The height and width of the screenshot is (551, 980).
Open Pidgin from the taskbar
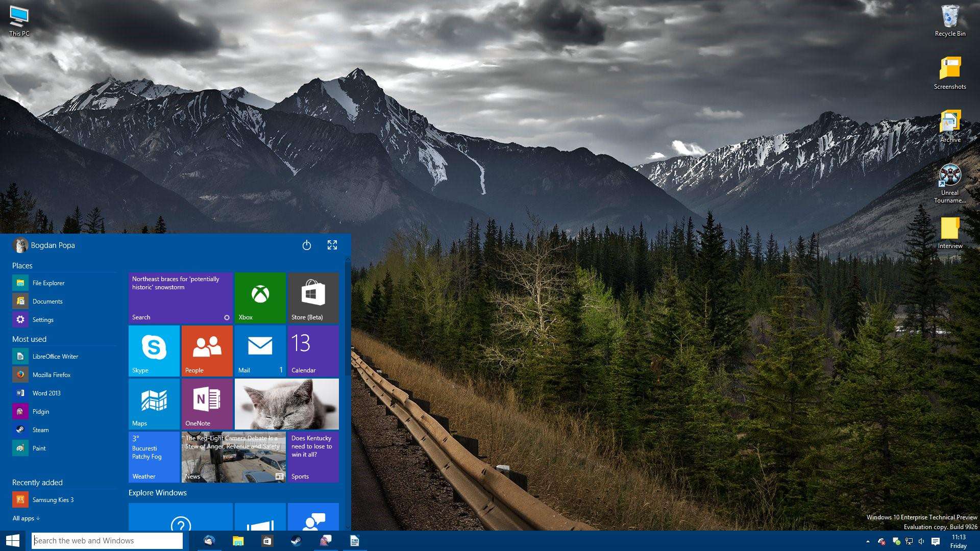click(325, 541)
